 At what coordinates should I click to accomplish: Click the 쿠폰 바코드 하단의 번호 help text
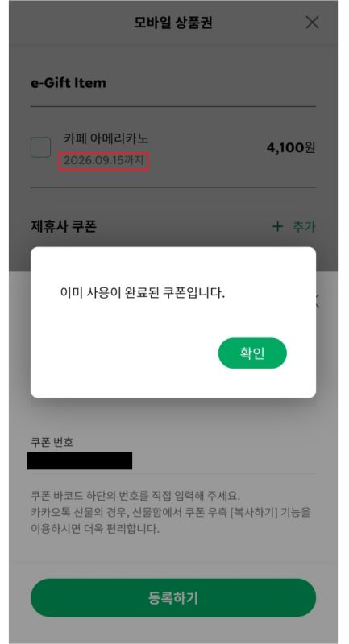135,494
